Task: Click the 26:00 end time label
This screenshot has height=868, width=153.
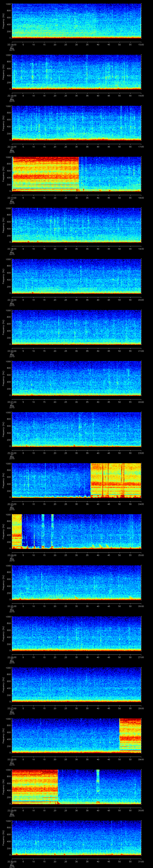Action: click(141, 606)
